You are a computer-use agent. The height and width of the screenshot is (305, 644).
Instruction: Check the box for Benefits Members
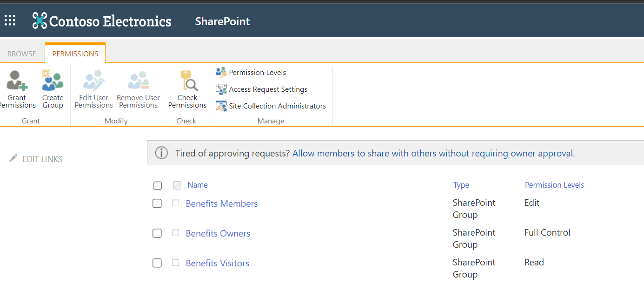coord(157,203)
